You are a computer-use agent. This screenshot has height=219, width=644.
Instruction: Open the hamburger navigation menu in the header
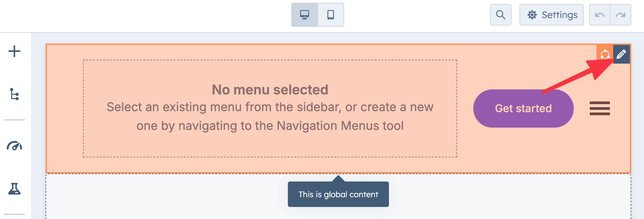coord(599,108)
